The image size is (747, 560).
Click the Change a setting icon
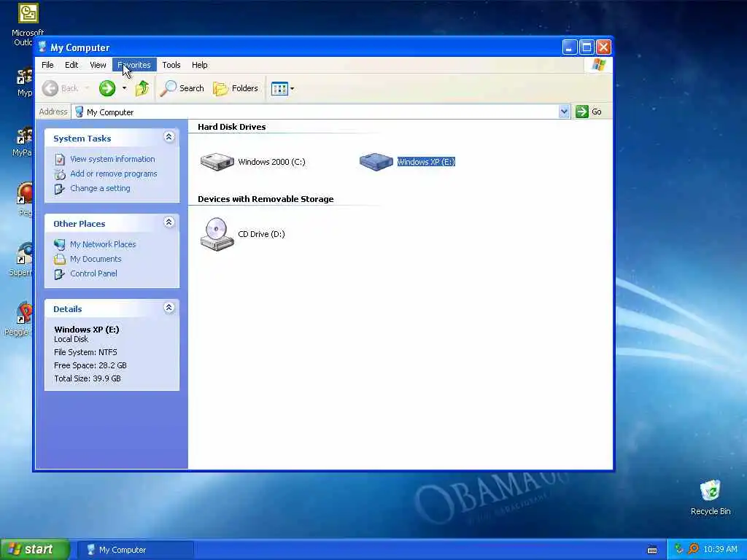pyautogui.click(x=60, y=189)
